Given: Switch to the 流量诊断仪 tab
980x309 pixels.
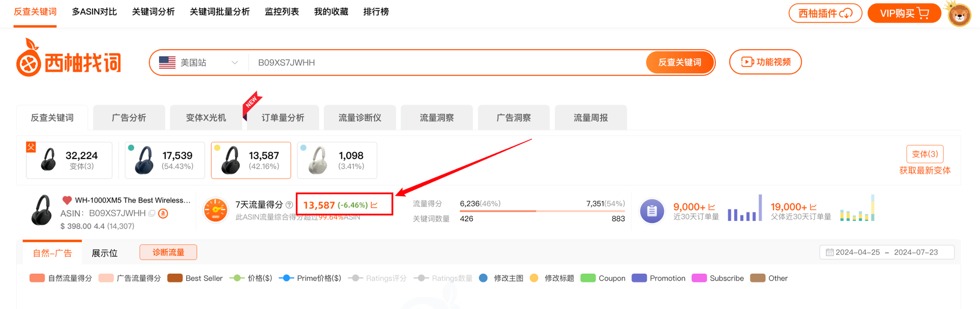Looking at the screenshot, I should point(360,118).
